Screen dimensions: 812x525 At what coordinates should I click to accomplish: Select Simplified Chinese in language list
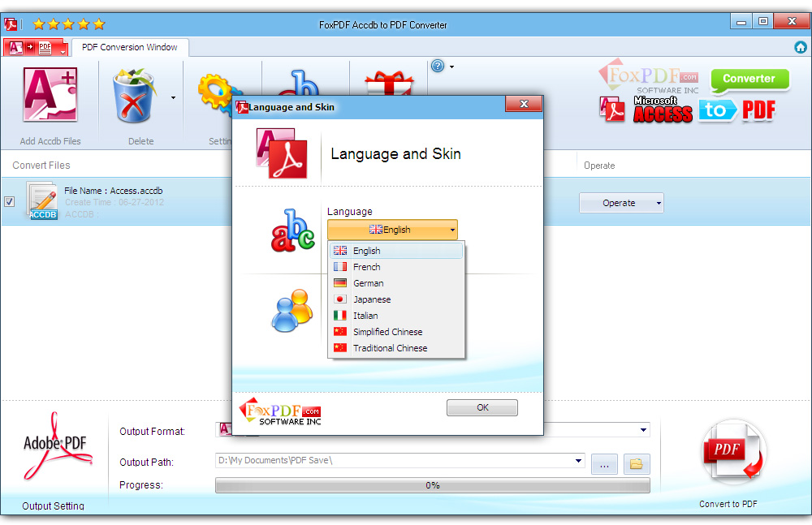click(396, 332)
